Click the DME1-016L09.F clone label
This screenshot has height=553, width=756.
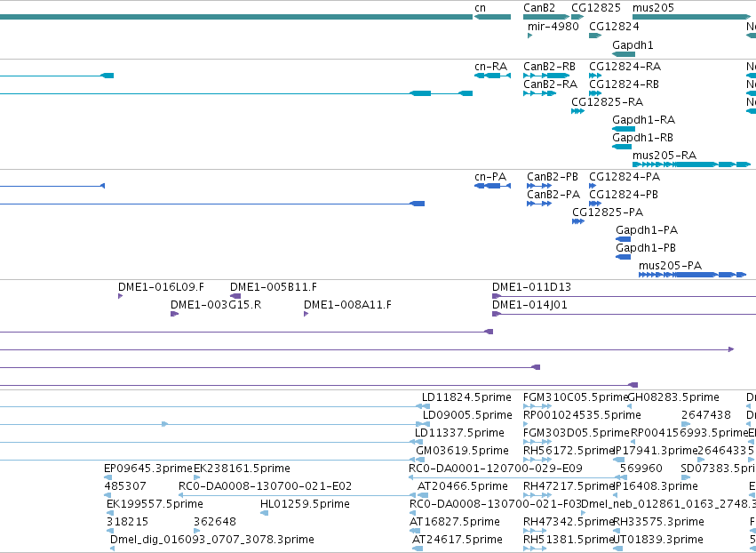point(161,287)
